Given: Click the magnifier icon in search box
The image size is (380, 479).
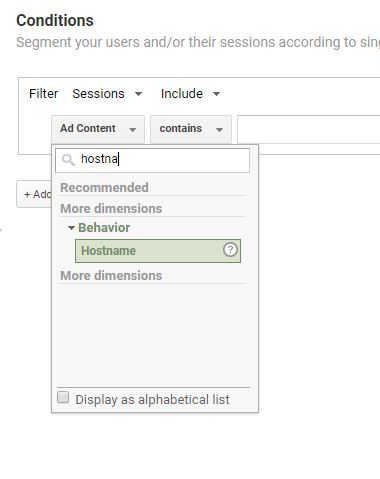Looking at the screenshot, I should [68, 160].
